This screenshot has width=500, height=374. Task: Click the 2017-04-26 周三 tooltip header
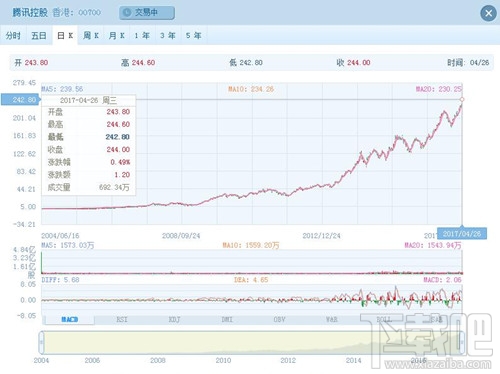(x=88, y=100)
